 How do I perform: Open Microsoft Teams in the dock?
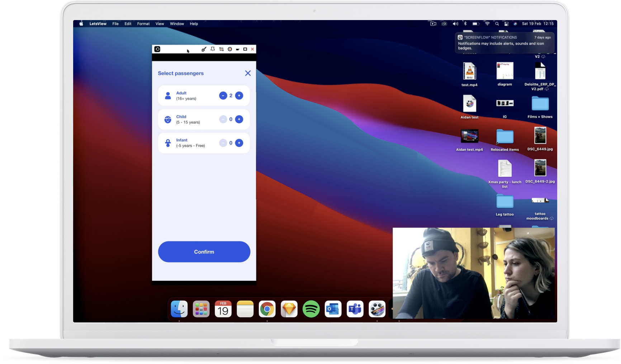(355, 309)
